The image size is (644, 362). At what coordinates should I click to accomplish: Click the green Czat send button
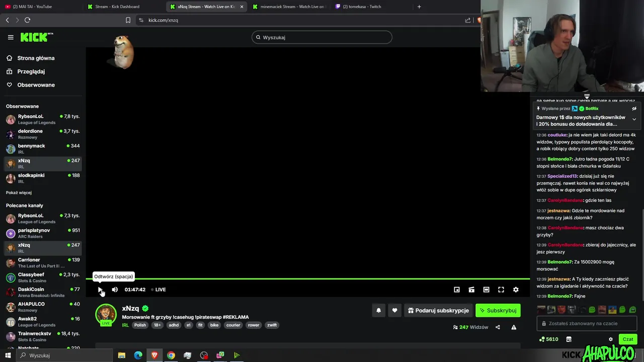tap(628, 339)
